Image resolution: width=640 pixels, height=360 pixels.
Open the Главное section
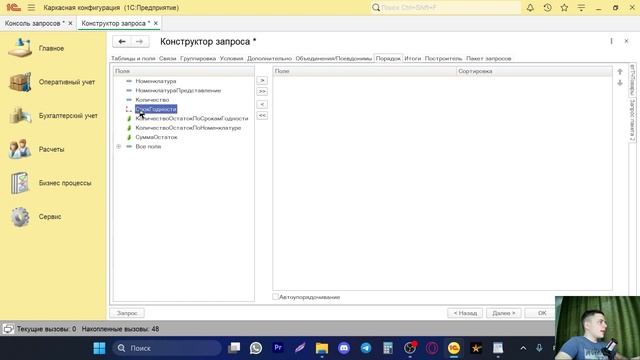click(x=51, y=48)
